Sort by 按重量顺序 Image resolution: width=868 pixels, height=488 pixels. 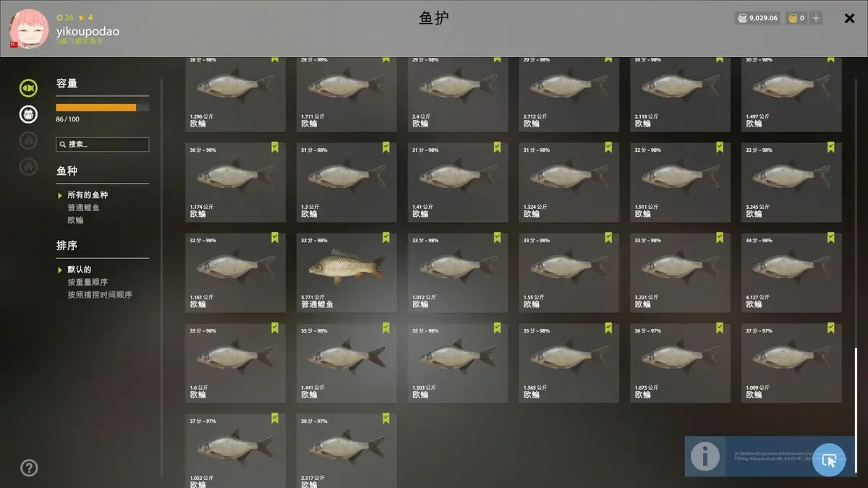click(x=88, y=282)
